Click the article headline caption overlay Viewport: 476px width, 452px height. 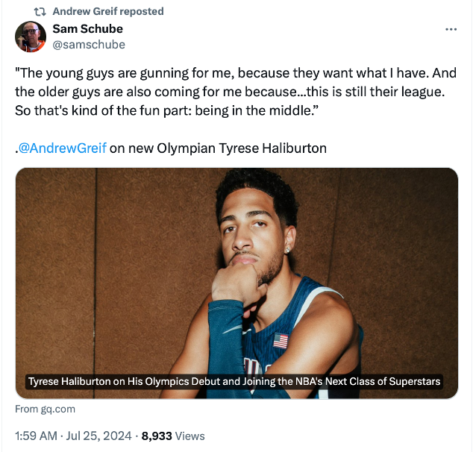point(234,382)
